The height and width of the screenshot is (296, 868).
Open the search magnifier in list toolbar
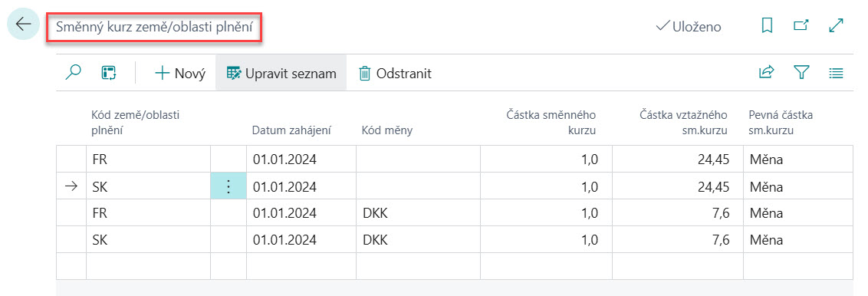[x=74, y=73]
